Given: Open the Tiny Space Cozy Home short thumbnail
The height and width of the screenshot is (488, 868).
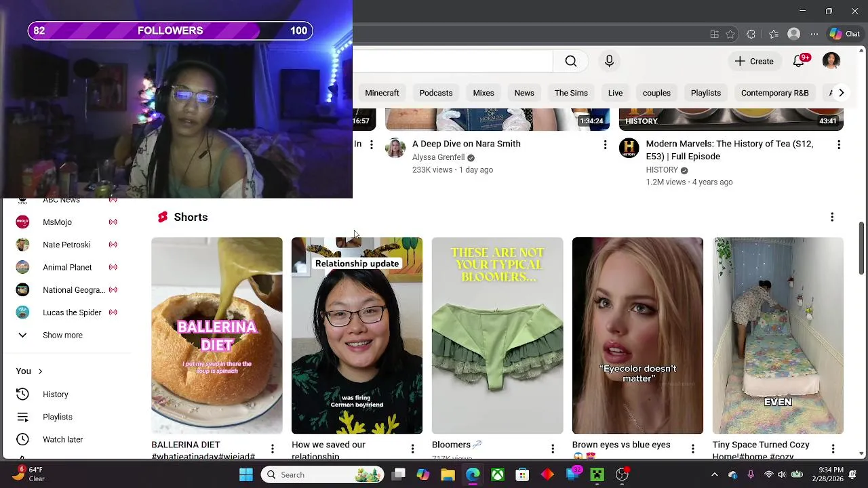Looking at the screenshot, I should tap(778, 335).
